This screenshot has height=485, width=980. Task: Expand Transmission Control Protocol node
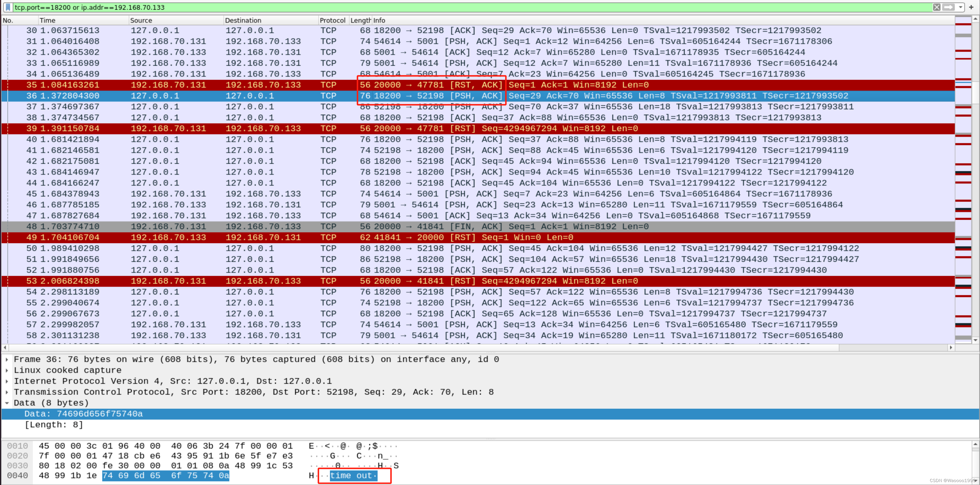[x=7, y=392]
